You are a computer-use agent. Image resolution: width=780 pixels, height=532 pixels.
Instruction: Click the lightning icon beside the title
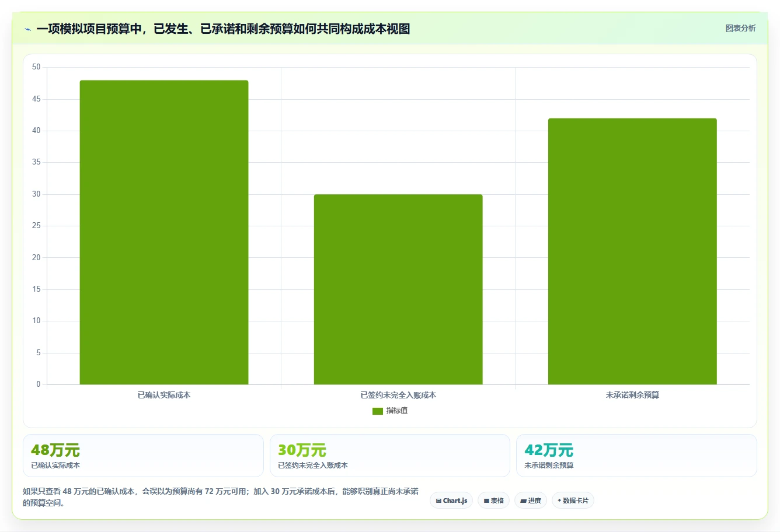[27, 29]
